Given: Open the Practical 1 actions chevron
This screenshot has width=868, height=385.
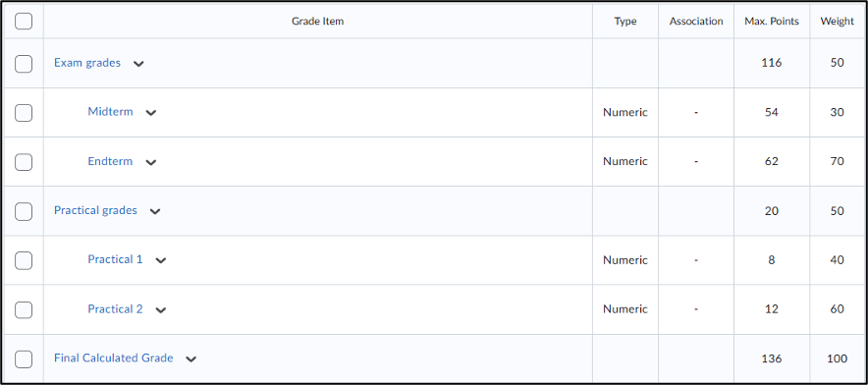Looking at the screenshot, I should point(160,260).
